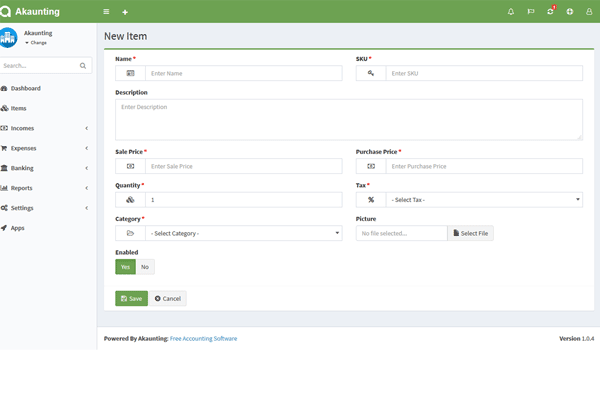The image size is (600, 400).
Task: Open Items in the sidebar
Action: coord(18,108)
